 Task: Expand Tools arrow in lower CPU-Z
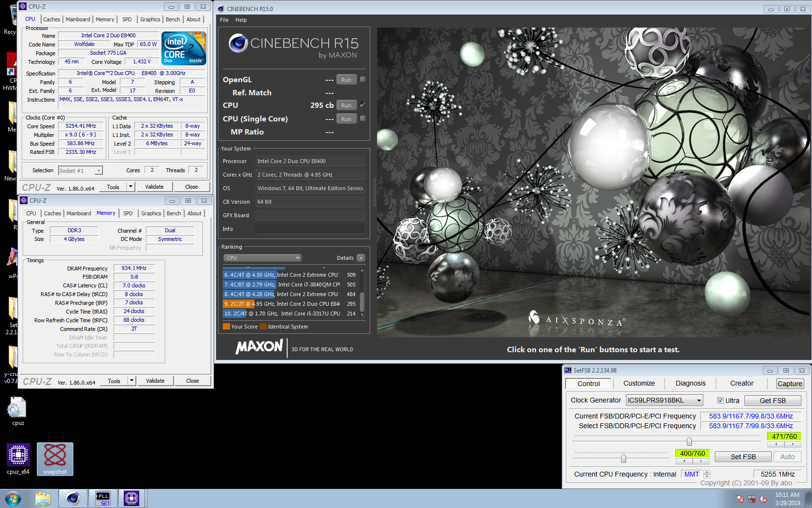131,381
